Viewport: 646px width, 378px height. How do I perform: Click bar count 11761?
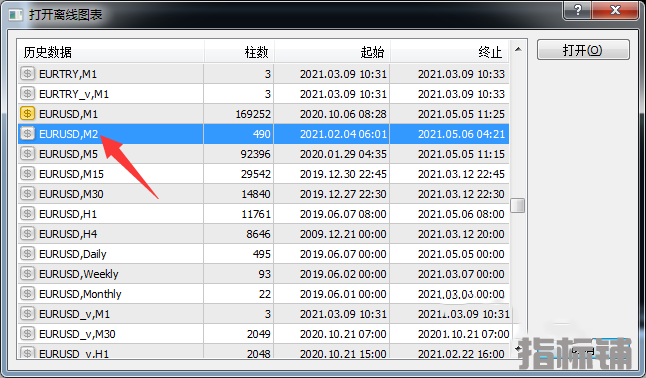point(256,214)
